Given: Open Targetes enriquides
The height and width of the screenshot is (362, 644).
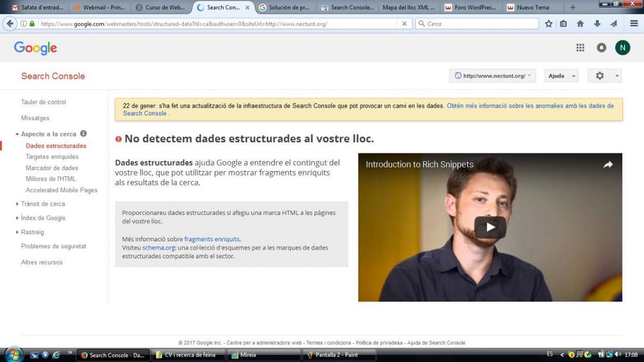Looking at the screenshot, I should [52, 156].
